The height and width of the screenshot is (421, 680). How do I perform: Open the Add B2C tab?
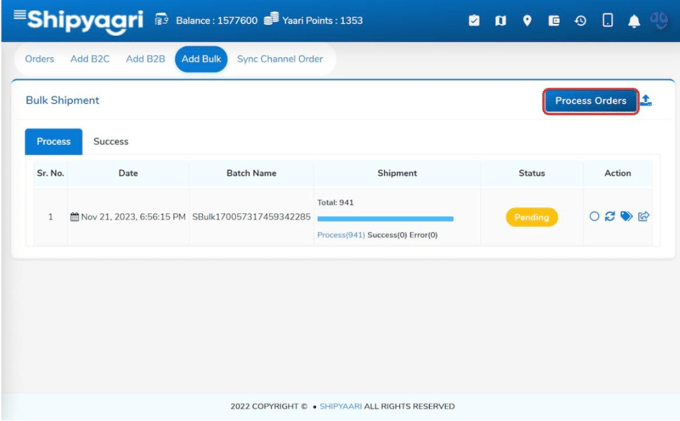(90, 59)
